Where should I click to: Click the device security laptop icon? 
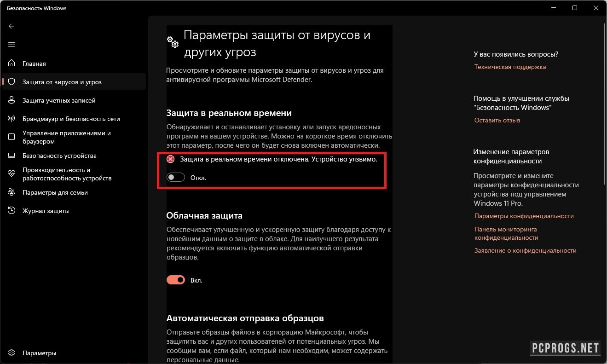coord(12,156)
